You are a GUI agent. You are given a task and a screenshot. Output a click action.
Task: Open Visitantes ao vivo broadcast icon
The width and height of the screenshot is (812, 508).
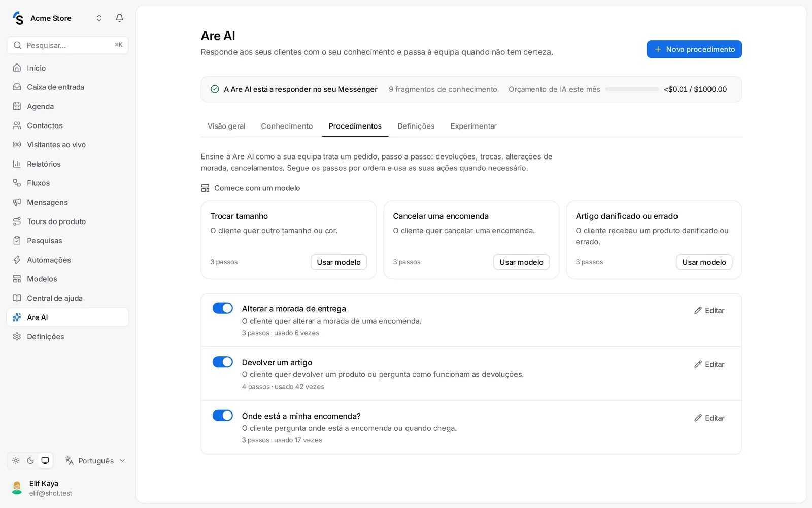pos(17,145)
